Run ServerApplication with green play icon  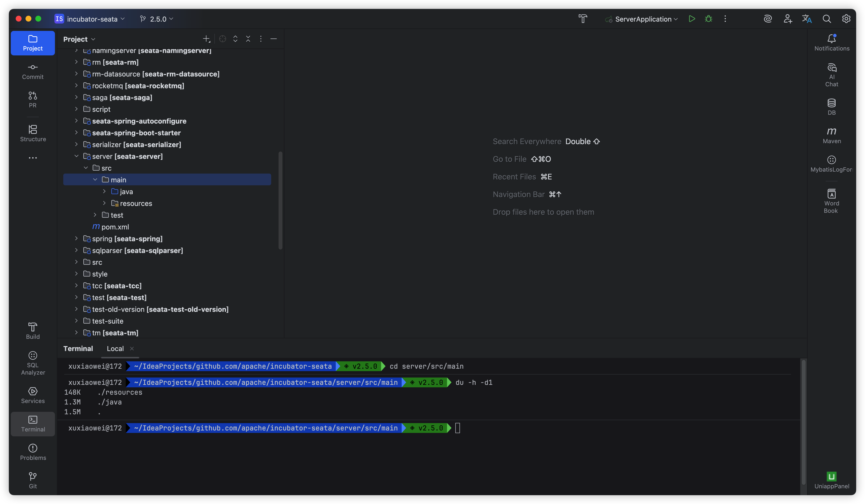pyautogui.click(x=692, y=19)
